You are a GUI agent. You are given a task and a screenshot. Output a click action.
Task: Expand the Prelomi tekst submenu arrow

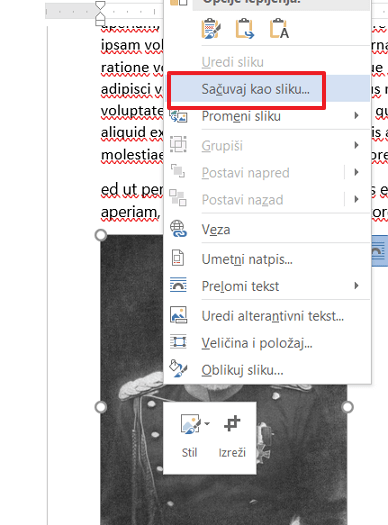(357, 286)
